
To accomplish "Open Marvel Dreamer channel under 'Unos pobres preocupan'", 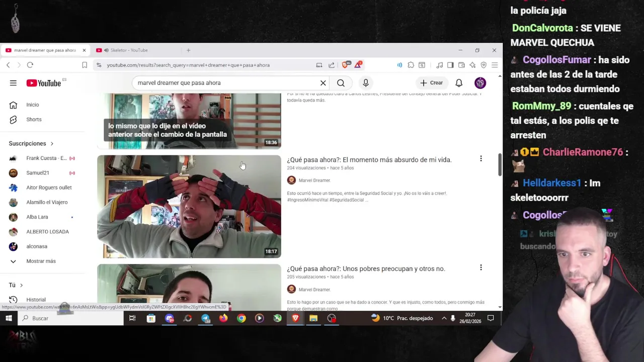I will click(314, 290).
